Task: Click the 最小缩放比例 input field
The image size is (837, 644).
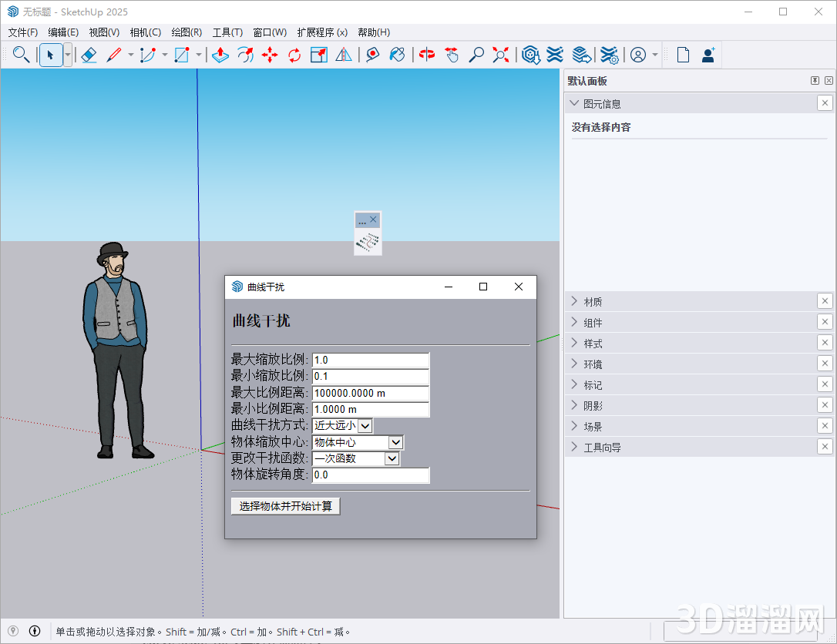Action: click(371, 377)
